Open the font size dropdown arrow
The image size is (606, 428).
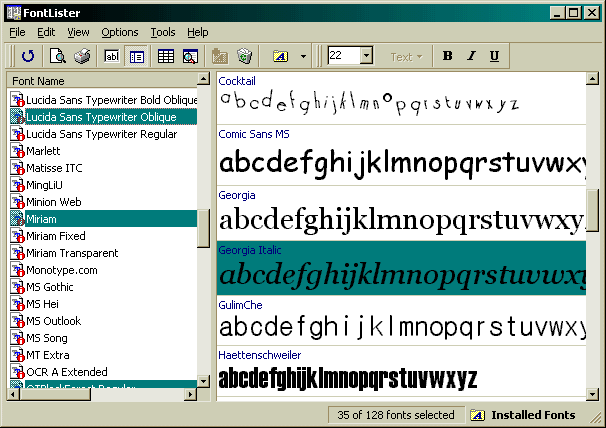tap(366, 56)
